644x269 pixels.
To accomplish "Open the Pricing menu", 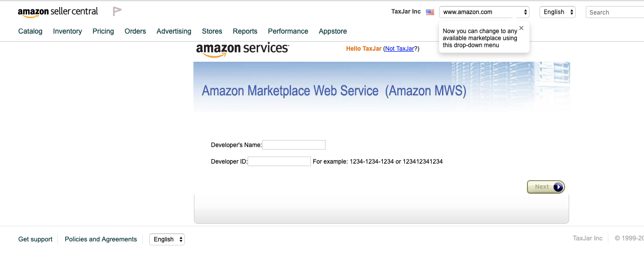I will tap(103, 31).
